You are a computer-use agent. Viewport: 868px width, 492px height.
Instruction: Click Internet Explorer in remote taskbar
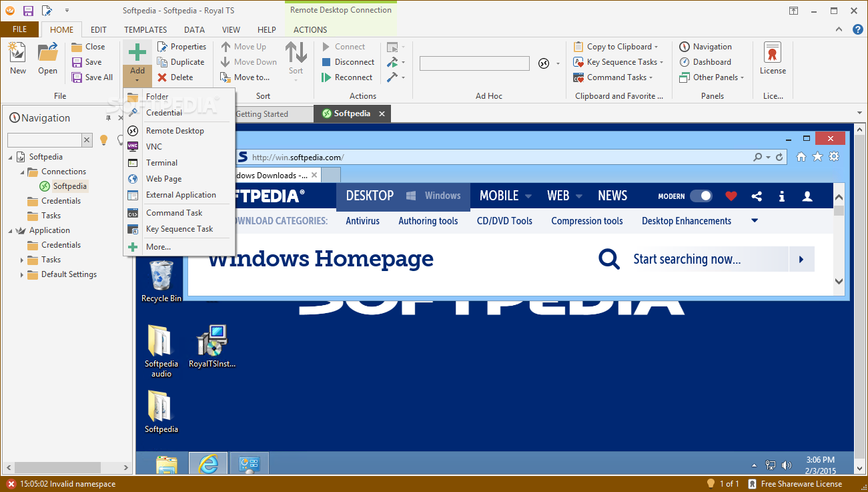click(208, 464)
